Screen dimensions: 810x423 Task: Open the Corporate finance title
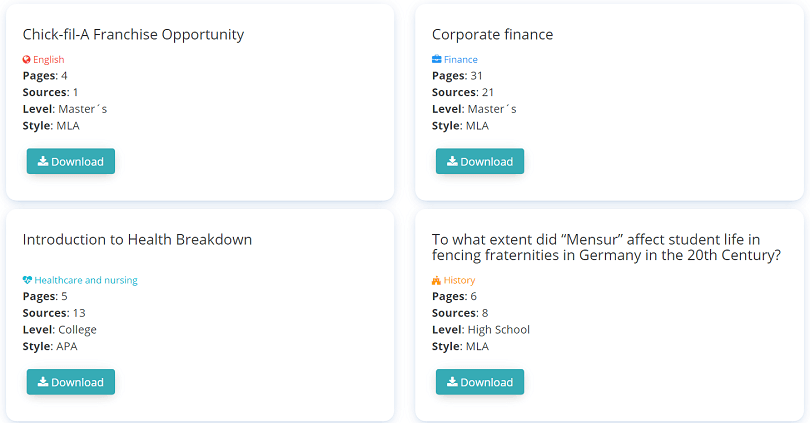pos(492,35)
